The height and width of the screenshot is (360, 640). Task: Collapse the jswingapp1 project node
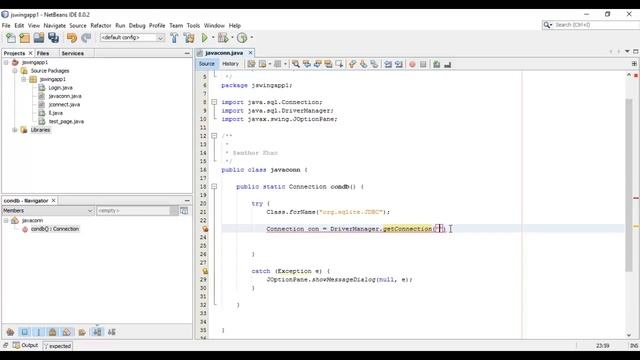pyautogui.click(x=6, y=62)
